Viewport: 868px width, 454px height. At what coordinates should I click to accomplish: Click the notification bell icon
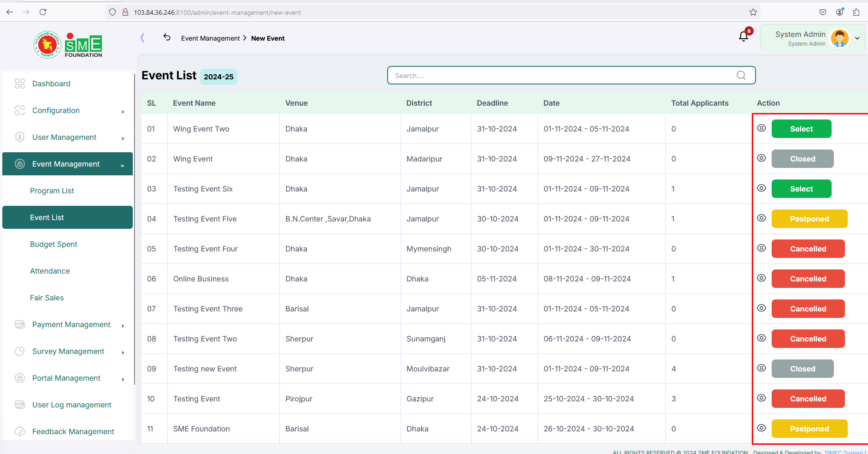tap(743, 36)
